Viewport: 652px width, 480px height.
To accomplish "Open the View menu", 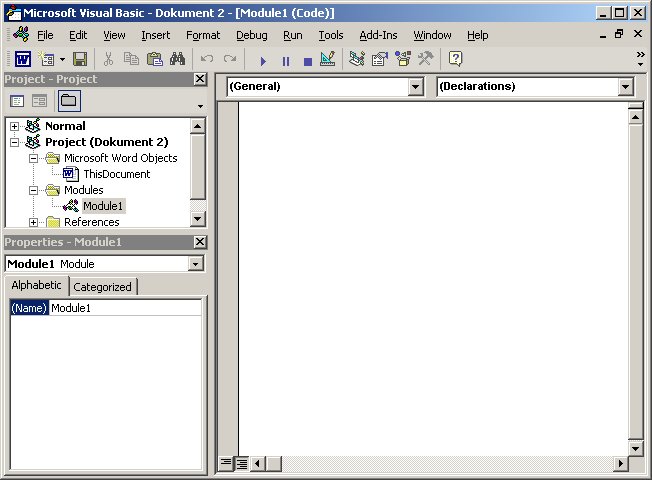I will tap(114, 35).
